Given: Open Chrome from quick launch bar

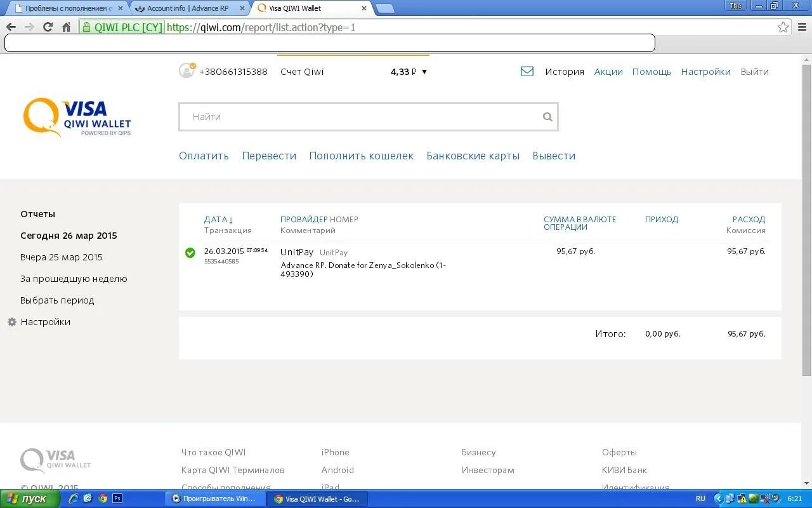Looking at the screenshot, I should [x=103, y=498].
